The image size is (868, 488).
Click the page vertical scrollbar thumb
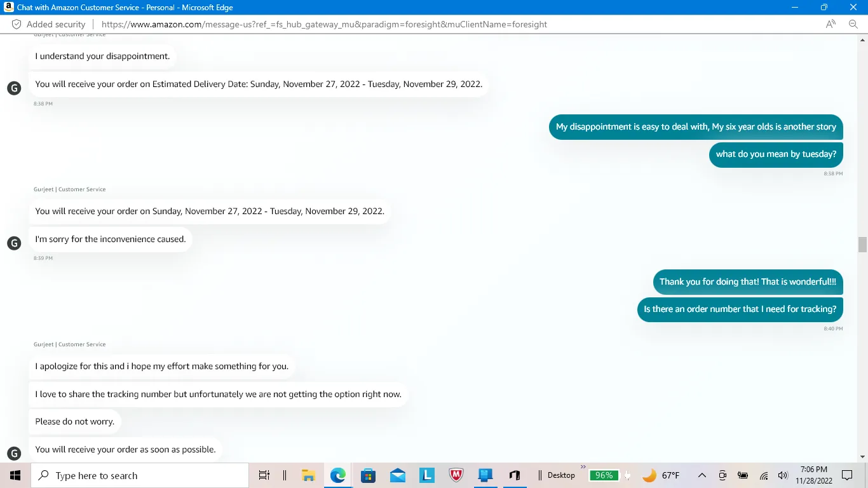[862, 245]
